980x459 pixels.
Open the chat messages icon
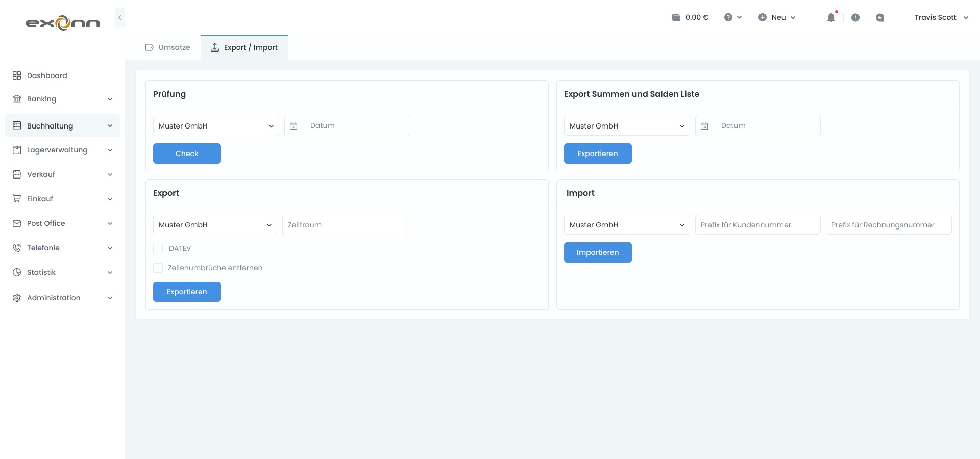880,17
